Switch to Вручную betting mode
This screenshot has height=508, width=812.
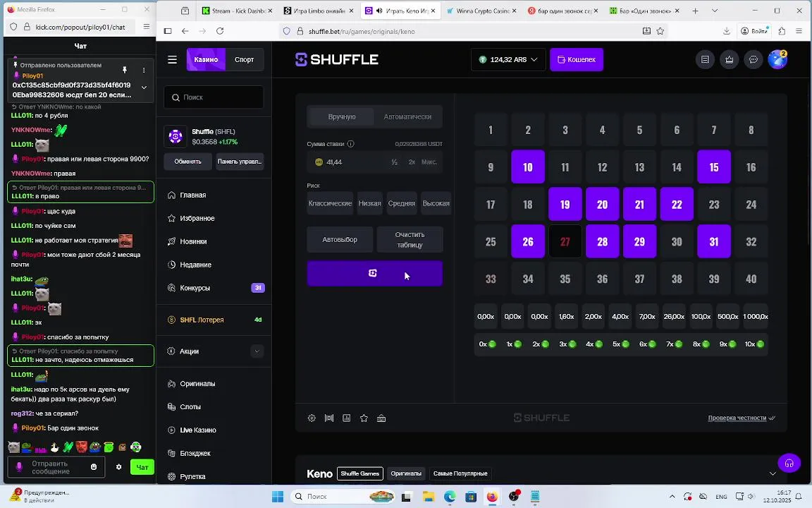point(342,116)
